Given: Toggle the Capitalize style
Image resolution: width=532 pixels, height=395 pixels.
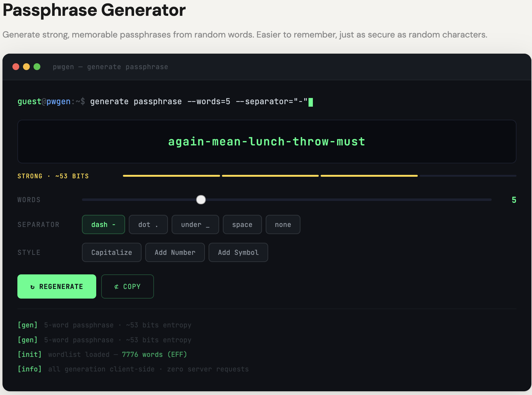Looking at the screenshot, I should tap(112, 252).
